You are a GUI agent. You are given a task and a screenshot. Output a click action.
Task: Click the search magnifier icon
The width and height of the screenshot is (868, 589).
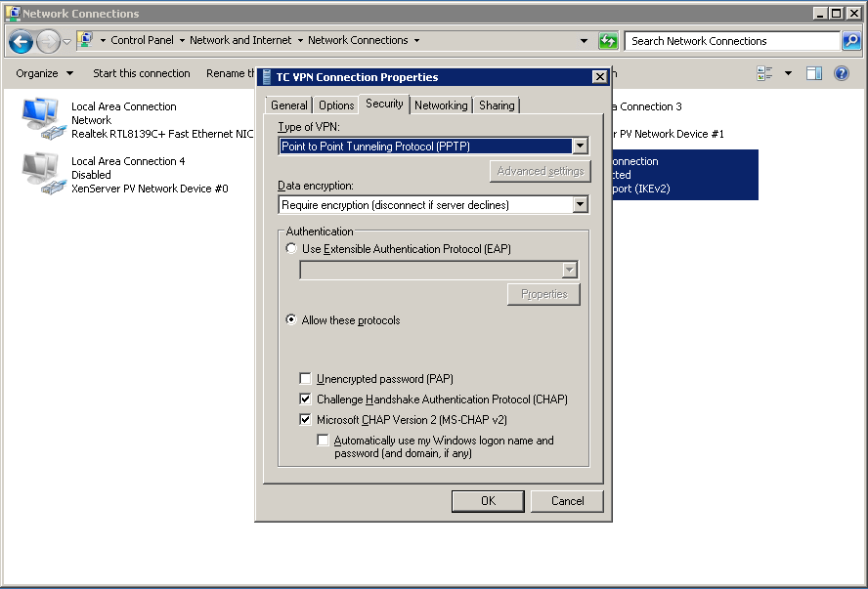(x=851, y=41)
